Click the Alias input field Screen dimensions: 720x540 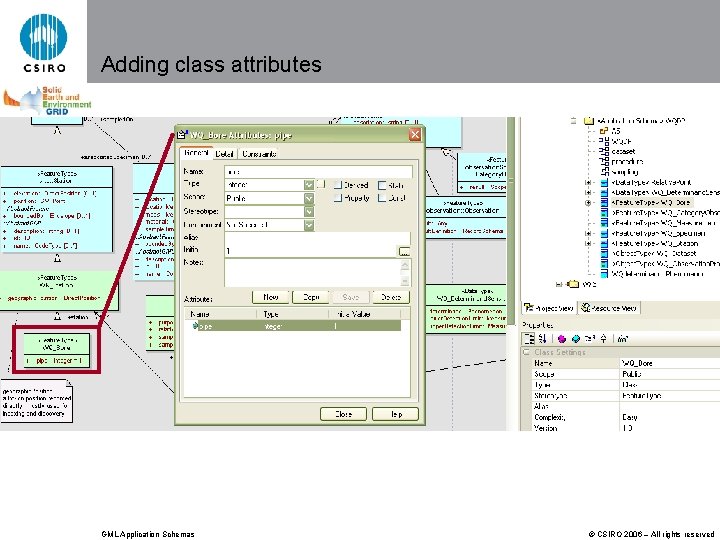pyautogui.click(x=317, y=238)
